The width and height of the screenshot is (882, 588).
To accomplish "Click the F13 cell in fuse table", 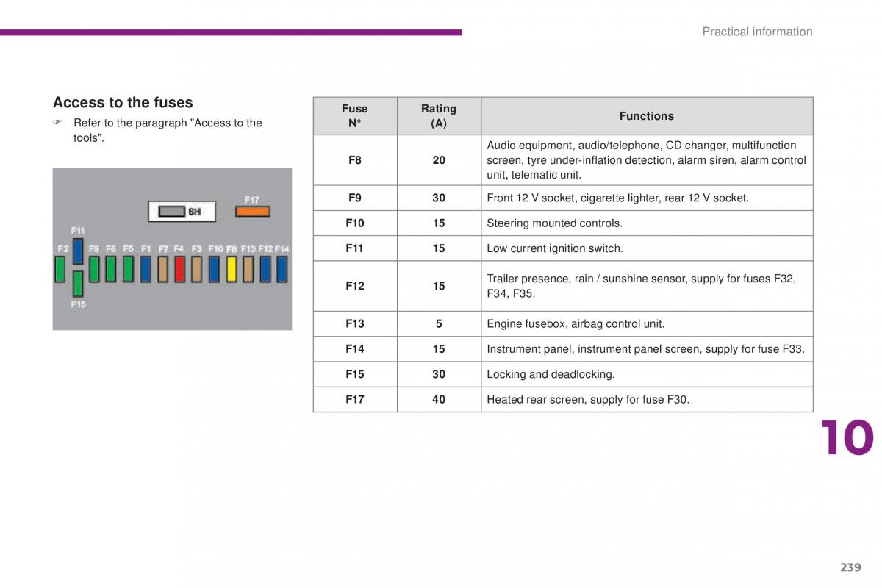I will pyautogui.click(x=355, y=323).
